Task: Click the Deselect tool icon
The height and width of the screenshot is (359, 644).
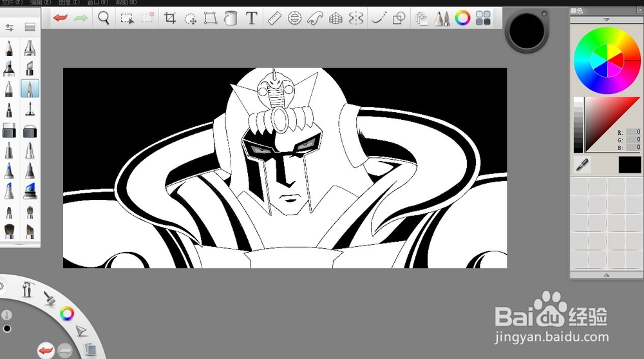Action: pyautogui.click(x=147, y=17)
